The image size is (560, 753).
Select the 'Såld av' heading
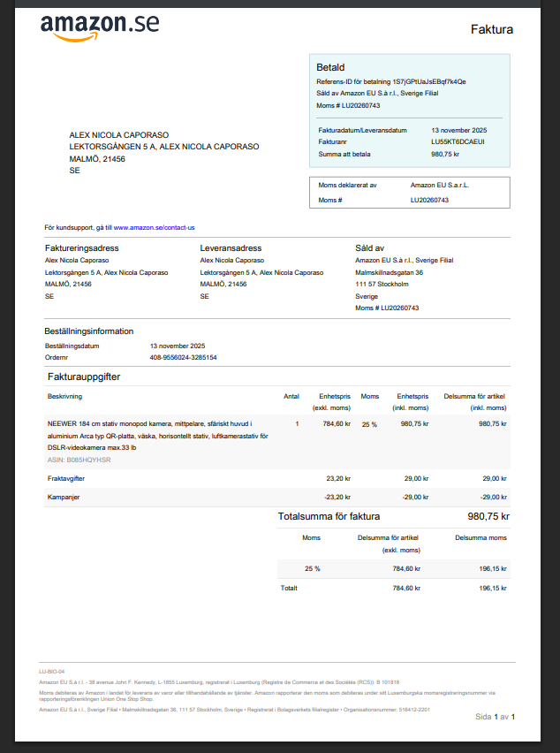369,248
